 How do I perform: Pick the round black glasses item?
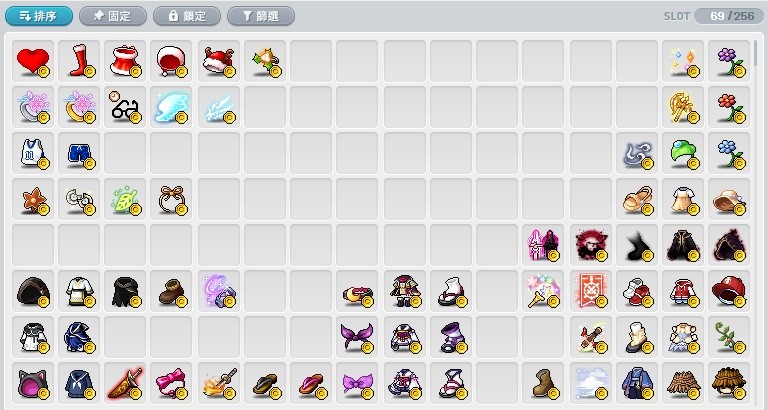125,107
